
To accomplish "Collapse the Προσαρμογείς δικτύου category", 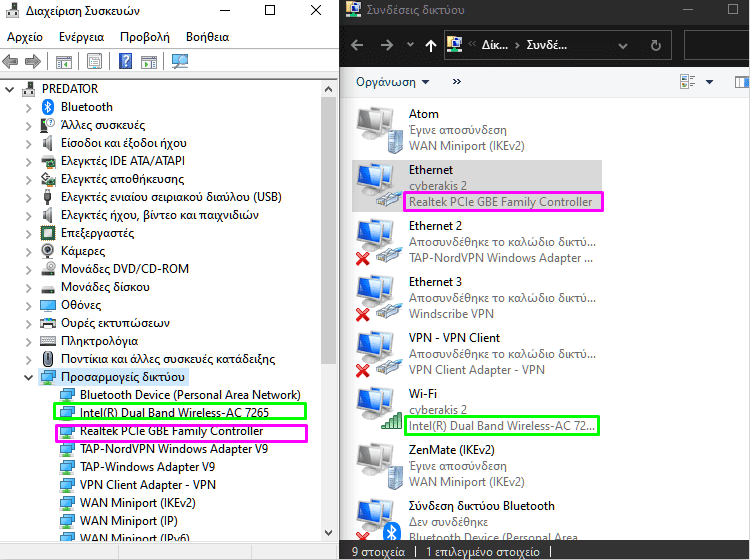I will tap(28, 377).
